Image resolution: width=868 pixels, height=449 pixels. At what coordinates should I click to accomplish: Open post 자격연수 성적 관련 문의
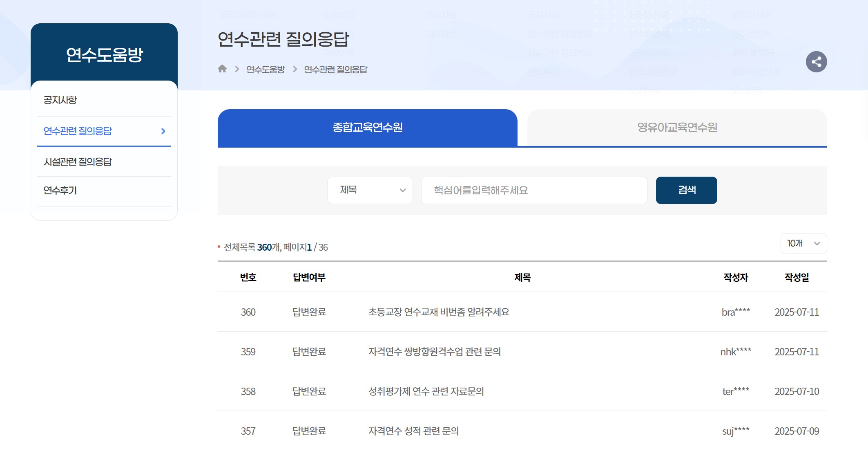[413, 431]
